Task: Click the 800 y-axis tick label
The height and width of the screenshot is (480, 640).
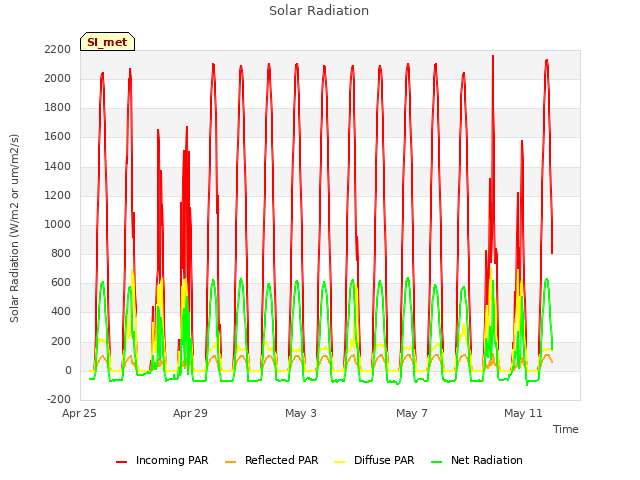Action: (x=61, y=253)
